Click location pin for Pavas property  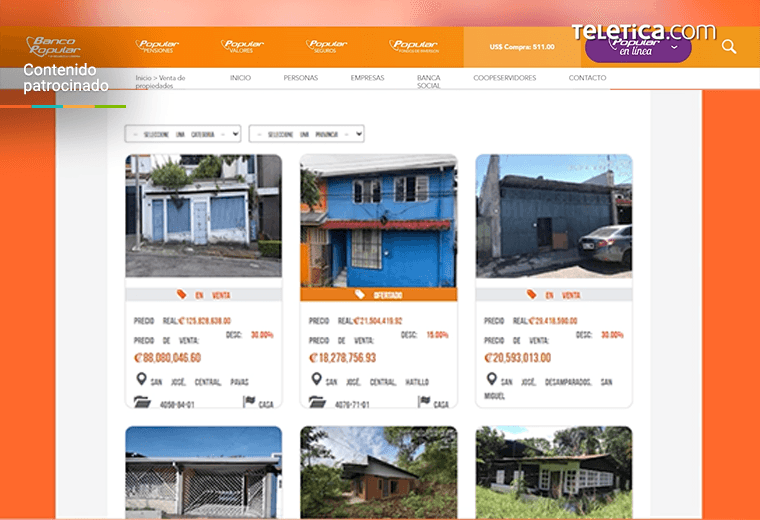pos(141,379)
